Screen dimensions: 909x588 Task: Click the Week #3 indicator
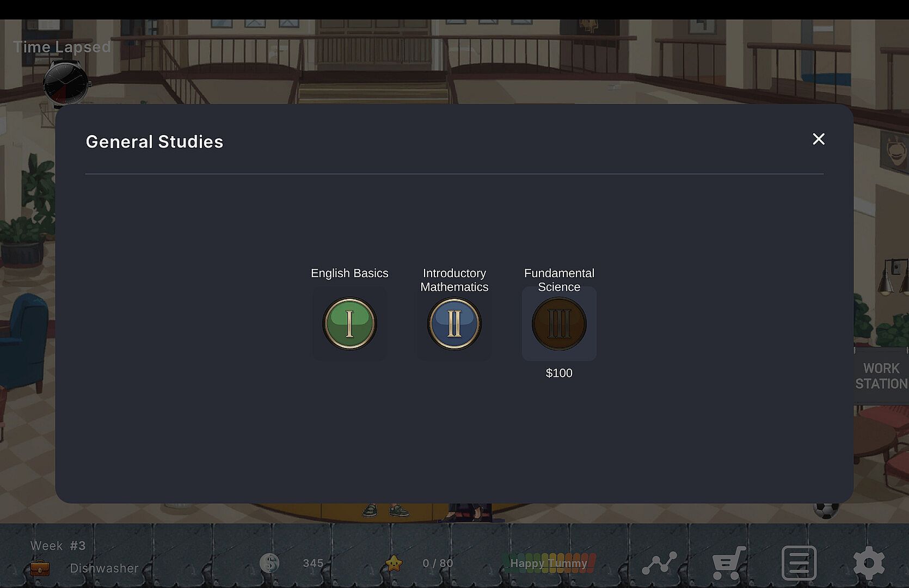tap(58, 546)
